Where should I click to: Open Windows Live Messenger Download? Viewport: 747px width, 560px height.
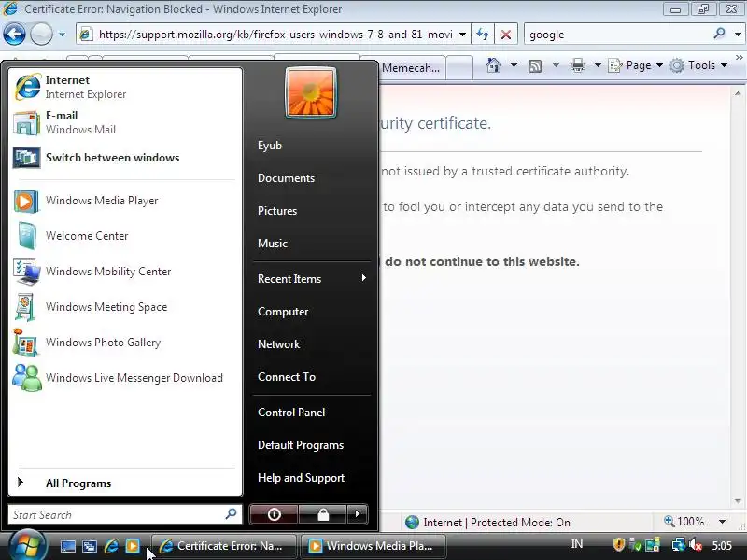pos(125,378)
